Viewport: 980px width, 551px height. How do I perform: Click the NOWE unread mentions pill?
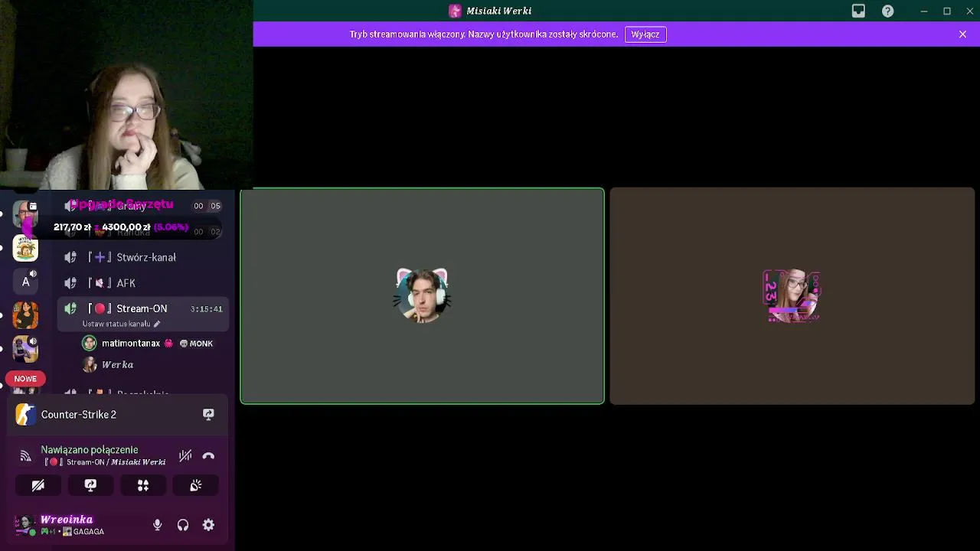point(25,379)
